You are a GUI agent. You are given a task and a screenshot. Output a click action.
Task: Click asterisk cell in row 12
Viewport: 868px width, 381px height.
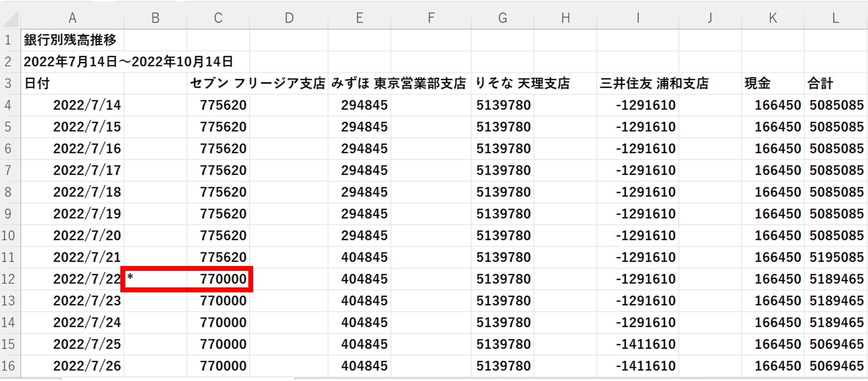(155, 279)
